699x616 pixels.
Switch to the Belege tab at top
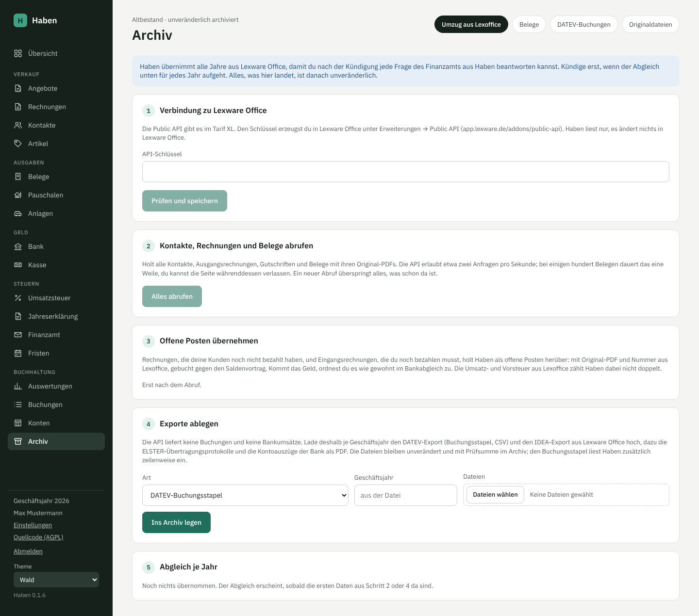[x=529, y=24]
